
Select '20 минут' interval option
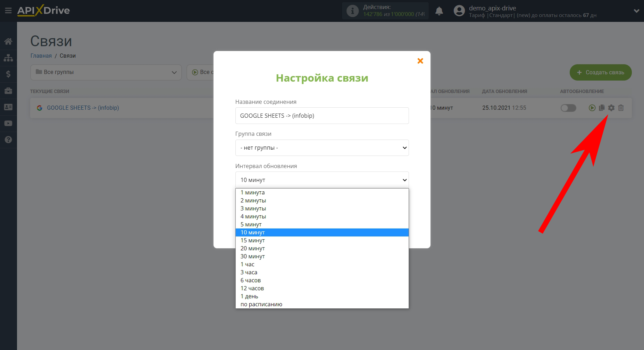(x=322, y=248)
